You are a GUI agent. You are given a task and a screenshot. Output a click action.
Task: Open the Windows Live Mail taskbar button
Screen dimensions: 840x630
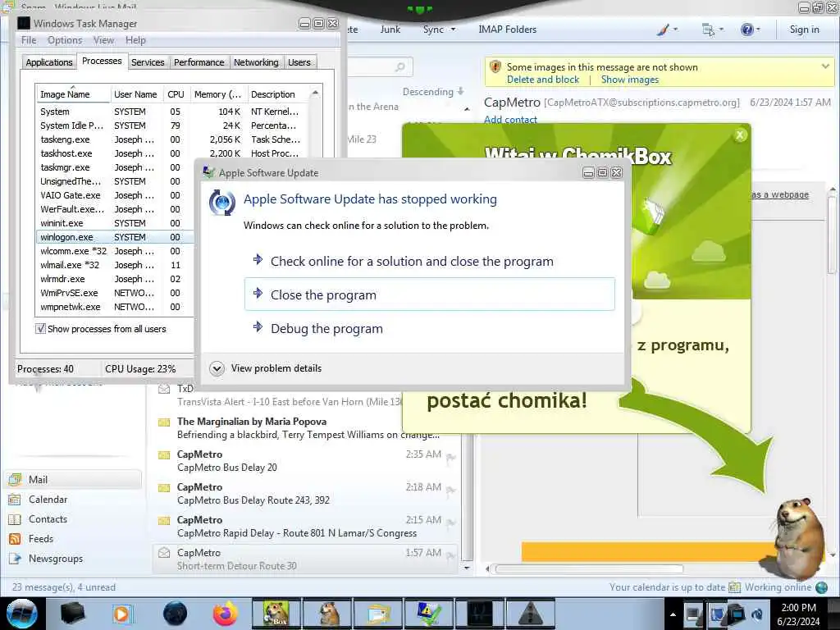tap(379, 614)
